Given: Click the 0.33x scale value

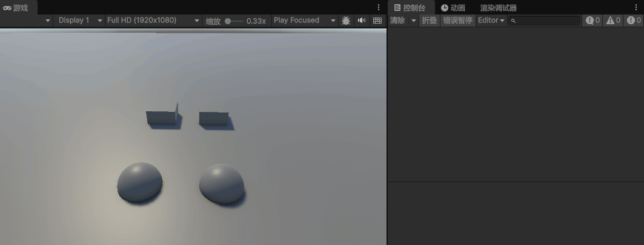Looking at the screenshot, I should pyautogui.click(x=256, y=21).
